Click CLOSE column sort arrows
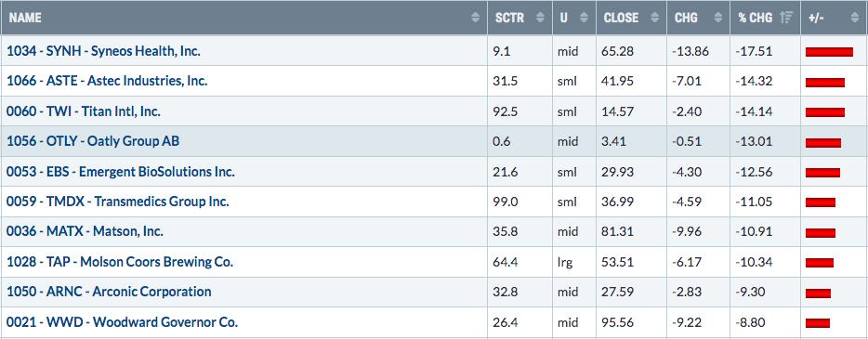The image size is (868, 339). click(655, 18)
